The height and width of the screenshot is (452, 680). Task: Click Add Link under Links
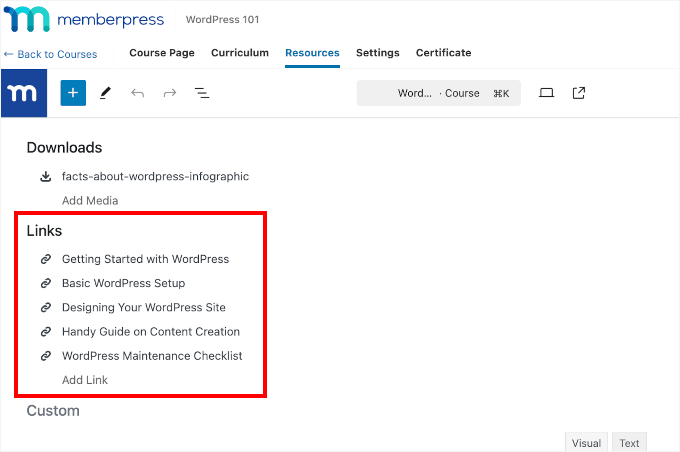pyautogui.click(x=85, y=380)
